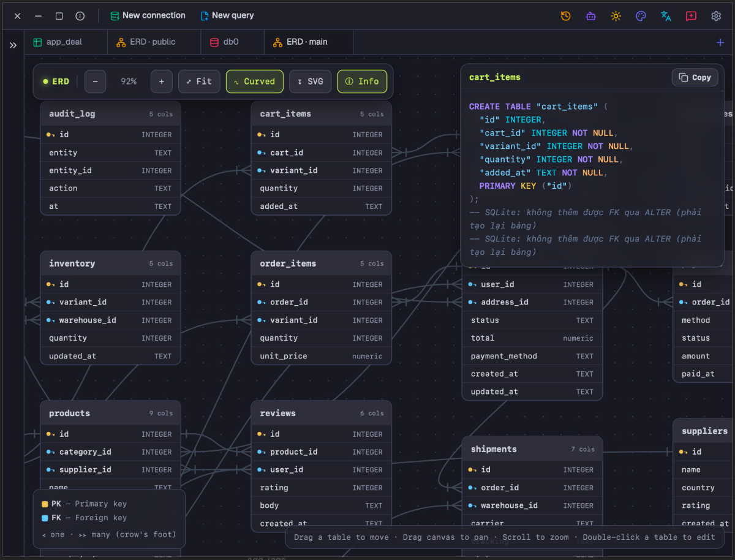
Task: Click the order_id row in shipments
Action: (532, 488)
